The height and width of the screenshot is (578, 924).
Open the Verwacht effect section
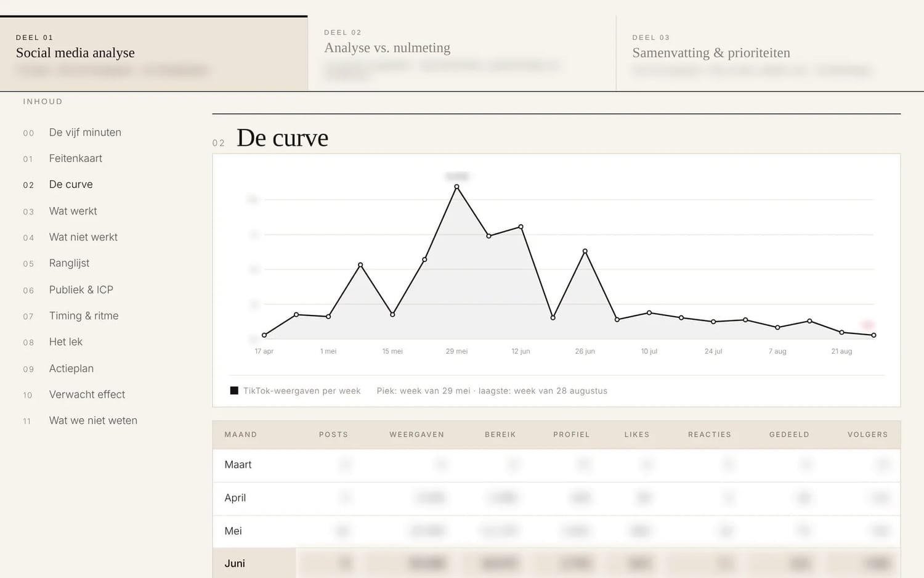[x=87, y=394]
